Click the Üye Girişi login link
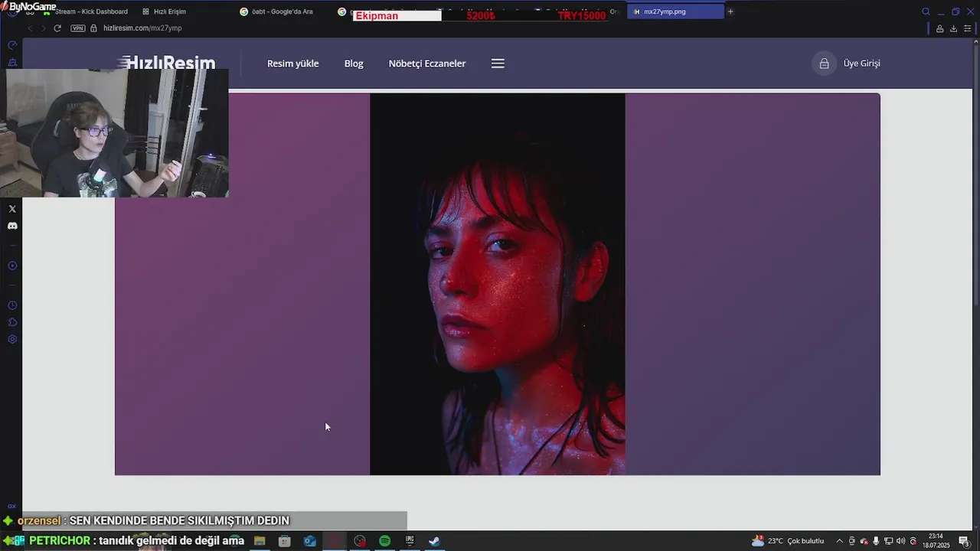Screen dimensions: 980x551 click(861, 64)
